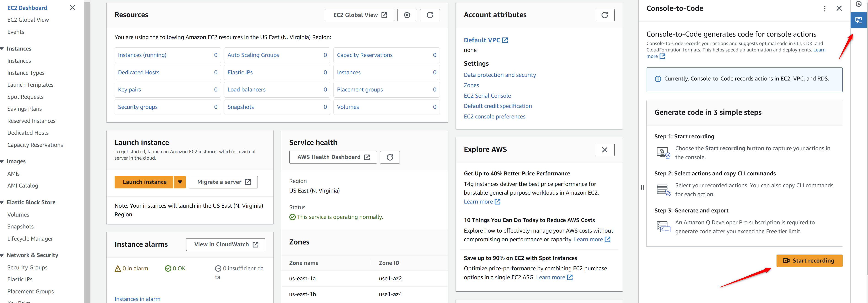
Task: Click the panel resize handle icon
Action: pos(642,187)
